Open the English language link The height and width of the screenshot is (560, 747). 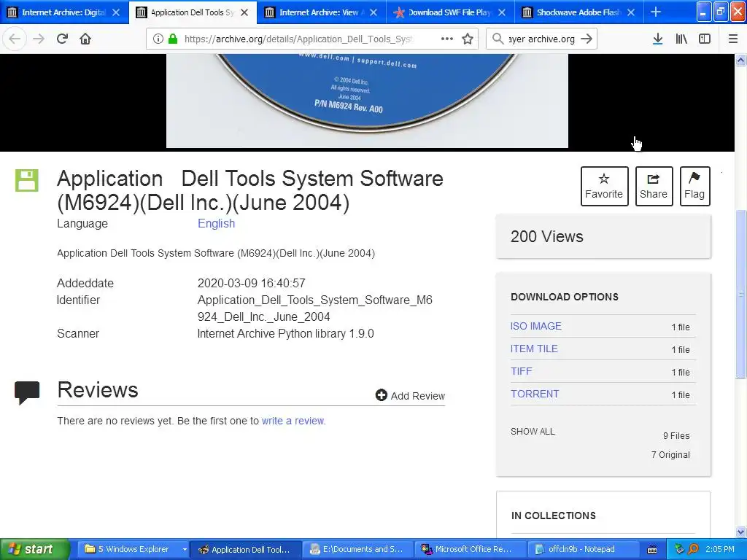(x=216, y=223)
